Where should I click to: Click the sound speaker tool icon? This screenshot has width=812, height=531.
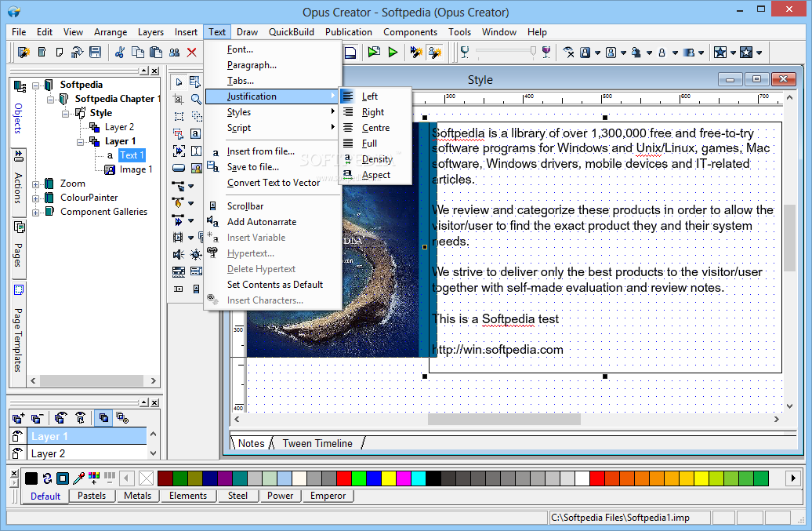178,254
